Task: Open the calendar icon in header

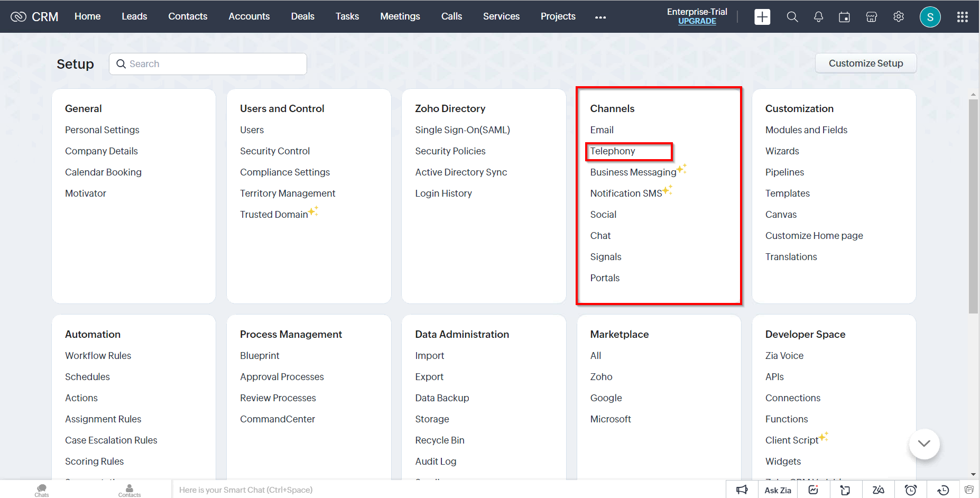Action: (x=845, y=17)
